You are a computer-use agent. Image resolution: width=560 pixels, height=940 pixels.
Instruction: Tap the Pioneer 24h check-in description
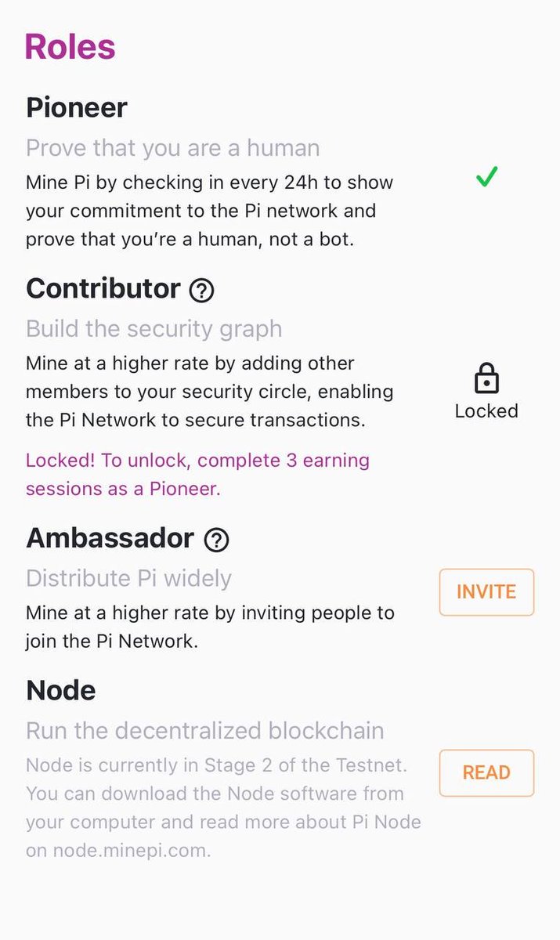pos(209,211)
